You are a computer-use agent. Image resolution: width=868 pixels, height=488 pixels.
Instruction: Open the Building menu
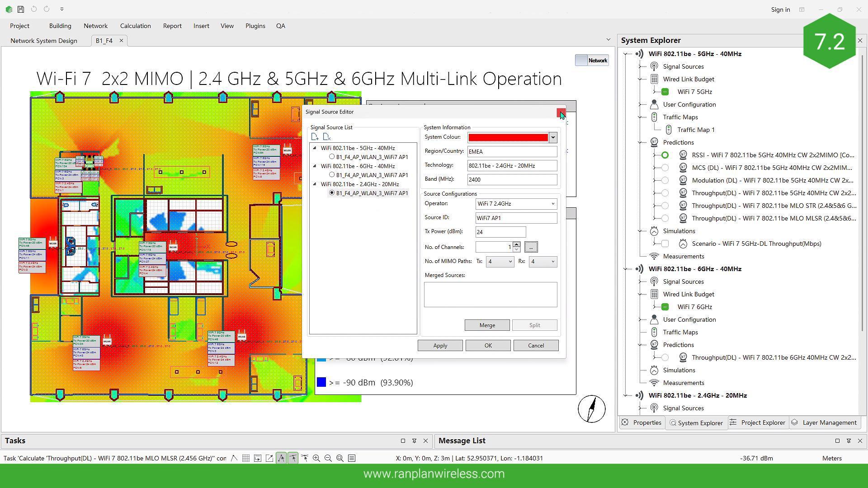click(60, 26)
